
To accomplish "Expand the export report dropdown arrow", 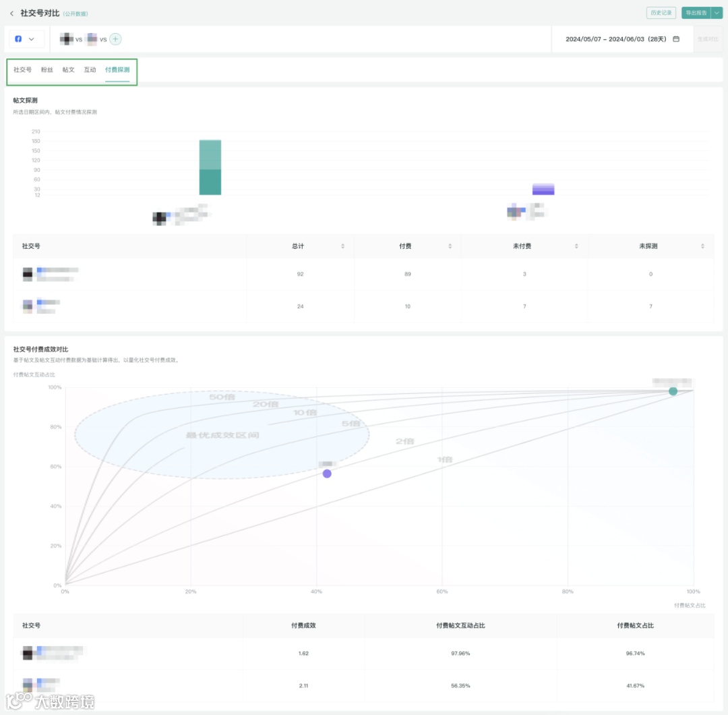I will (x=717, y=13).
